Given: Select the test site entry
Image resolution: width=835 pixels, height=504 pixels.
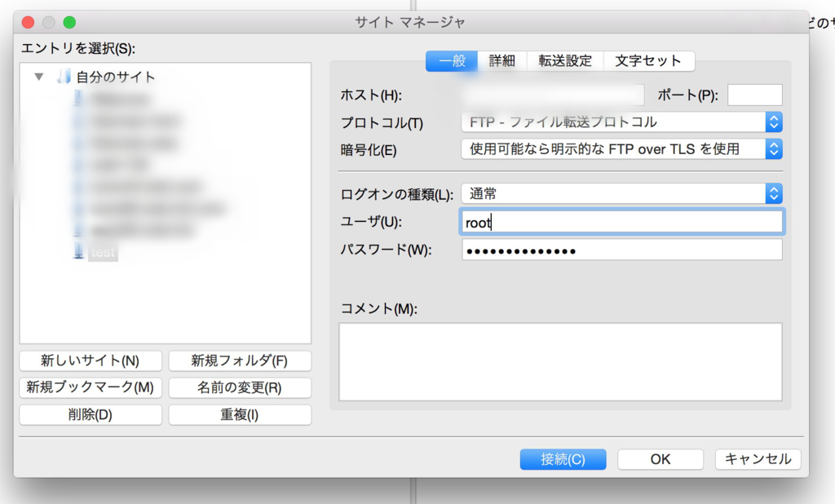Looking at the screenshot, I should pyautogui.click(x=104, y=252).
